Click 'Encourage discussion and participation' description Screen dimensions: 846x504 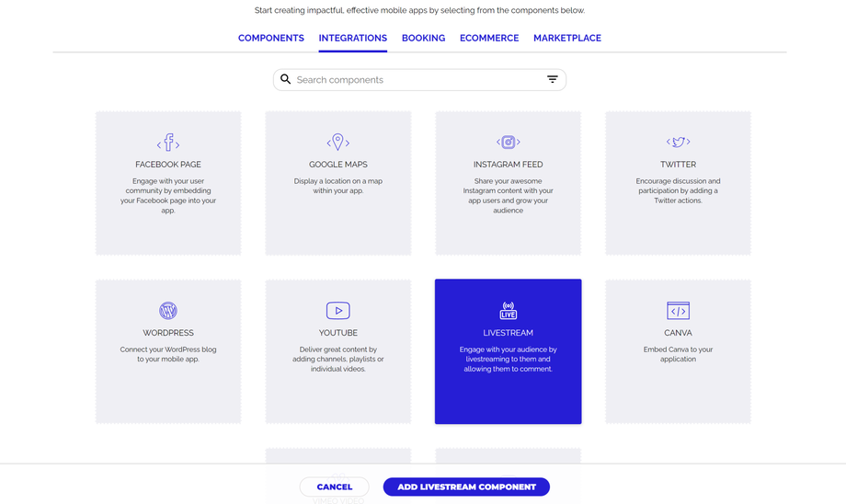click(679, 190)
